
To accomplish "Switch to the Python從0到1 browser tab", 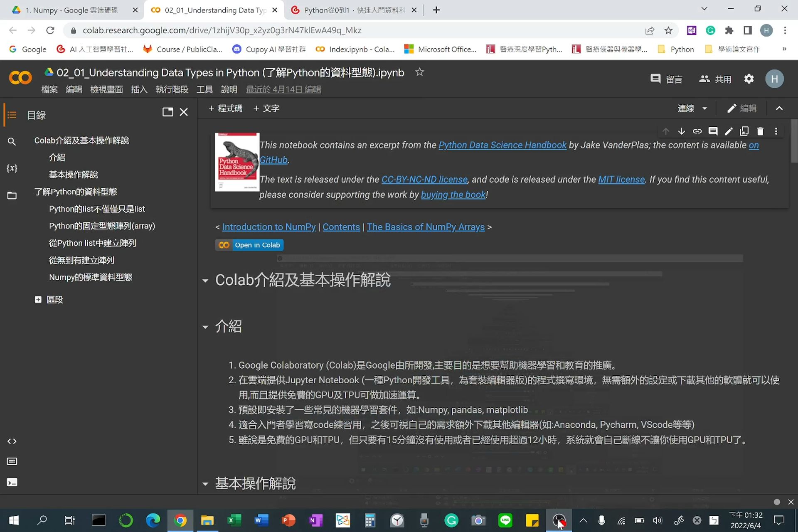I will 351,10.
